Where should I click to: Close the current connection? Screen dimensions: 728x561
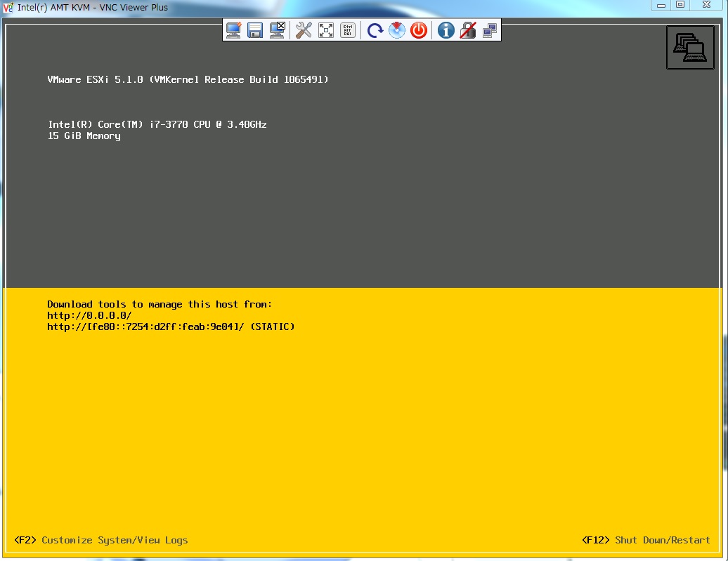(277, 30)
